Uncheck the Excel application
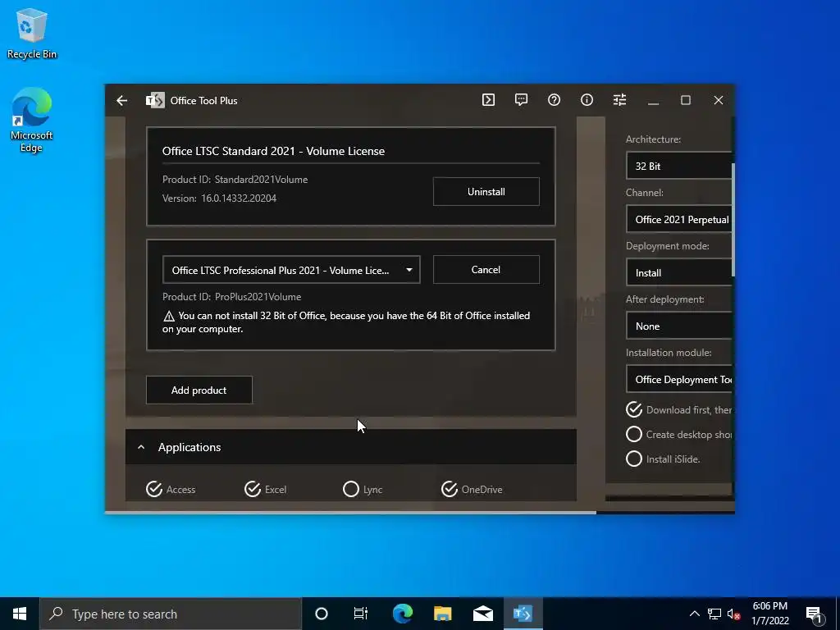This screenshot has width=840, height=630. pos(253,489)
